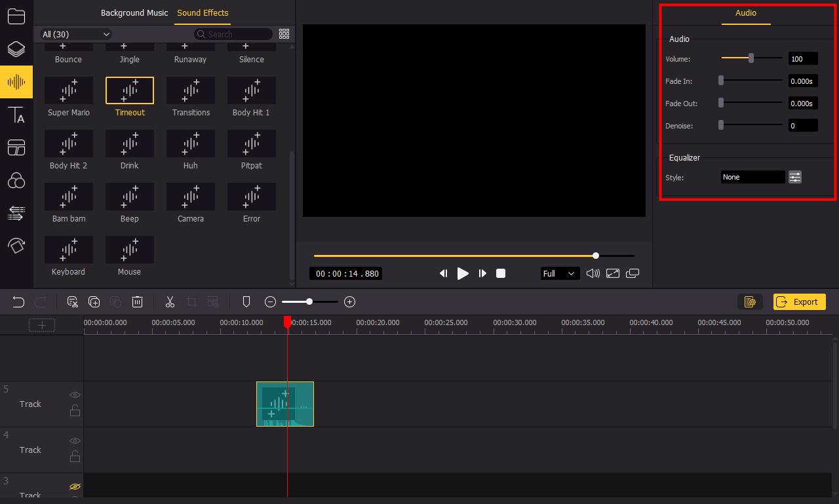Open the Filters three-circles sidebar icon
839x504 pixels.
[16, 180]
